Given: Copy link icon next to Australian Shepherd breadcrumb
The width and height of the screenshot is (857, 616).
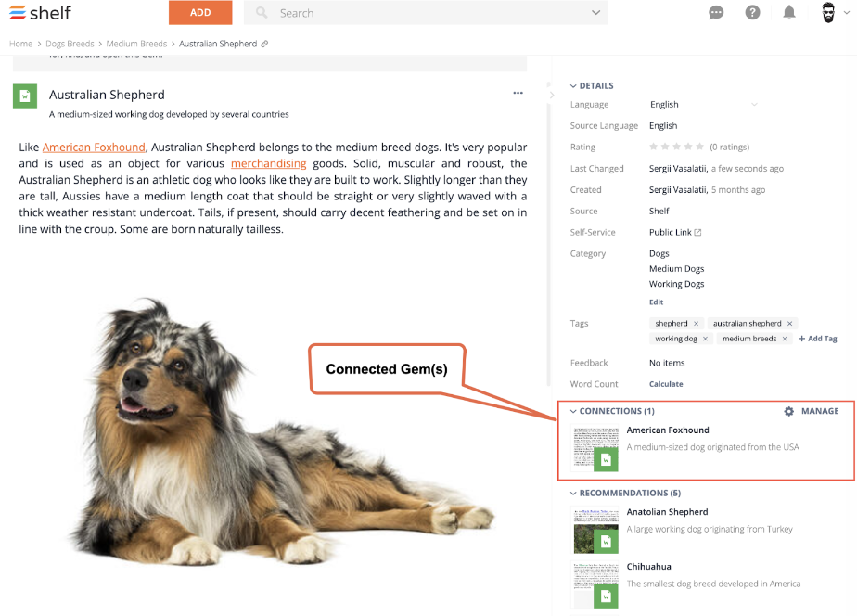Looking at the screenshot, I should [x=264, y=44].
